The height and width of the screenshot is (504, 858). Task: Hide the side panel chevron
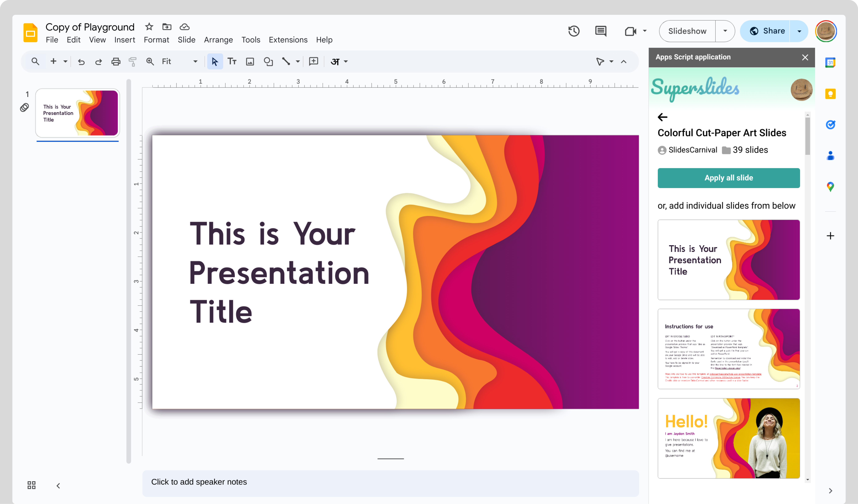point(830,491)
